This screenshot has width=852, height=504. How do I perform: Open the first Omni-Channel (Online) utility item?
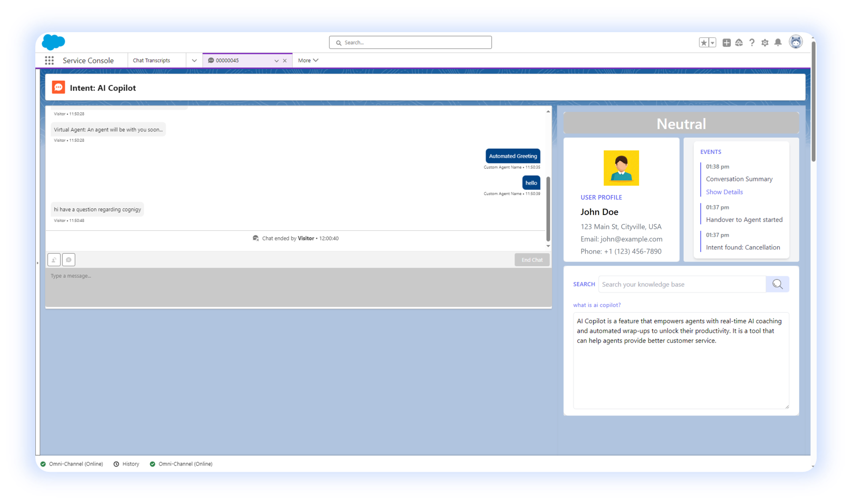72,464
